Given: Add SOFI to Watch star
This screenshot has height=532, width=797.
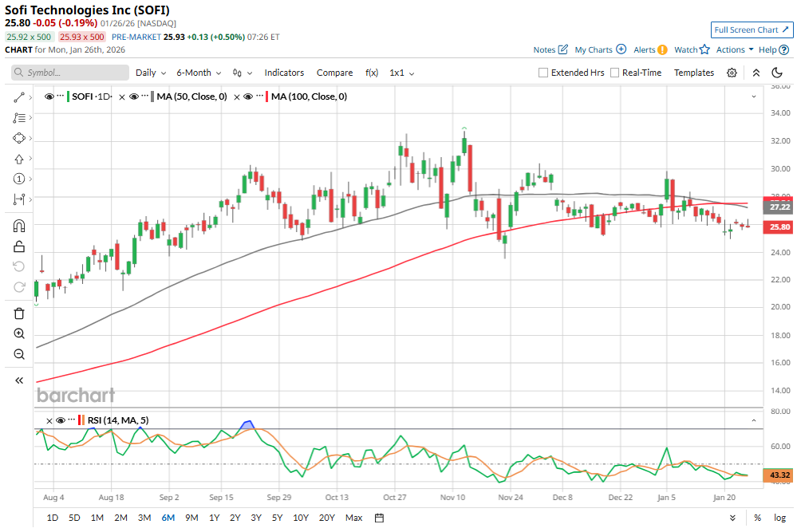Looking at the screenshot, I should pyautogui.click(x=704, y=49).
